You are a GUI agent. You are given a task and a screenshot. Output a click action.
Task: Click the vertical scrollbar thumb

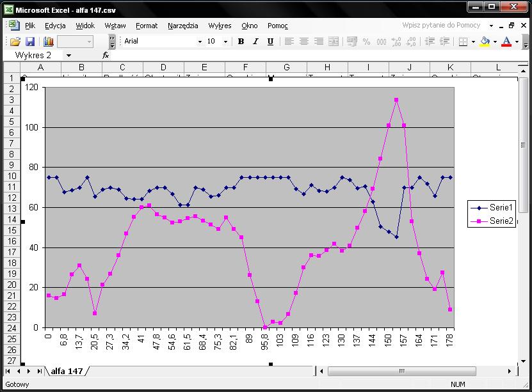pos(523,145)
